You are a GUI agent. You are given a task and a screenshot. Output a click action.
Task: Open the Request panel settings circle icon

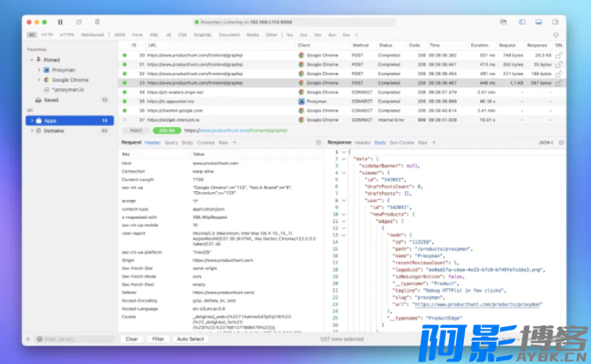pos(318,143)
